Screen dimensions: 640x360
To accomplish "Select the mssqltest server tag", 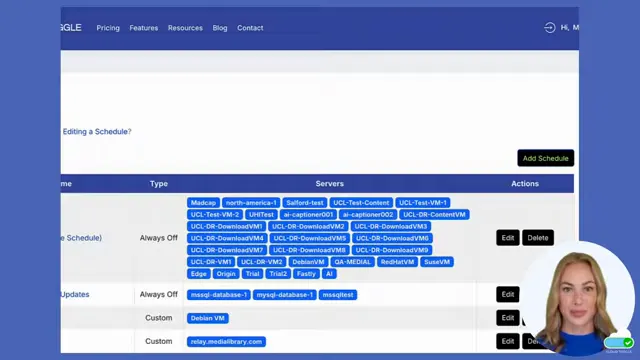I will pyautogui.click(x=338, y=295).
